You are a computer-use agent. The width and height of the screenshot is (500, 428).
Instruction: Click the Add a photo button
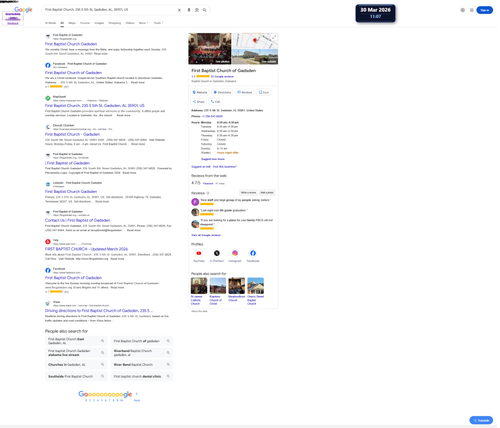click(x=267, y=193)
